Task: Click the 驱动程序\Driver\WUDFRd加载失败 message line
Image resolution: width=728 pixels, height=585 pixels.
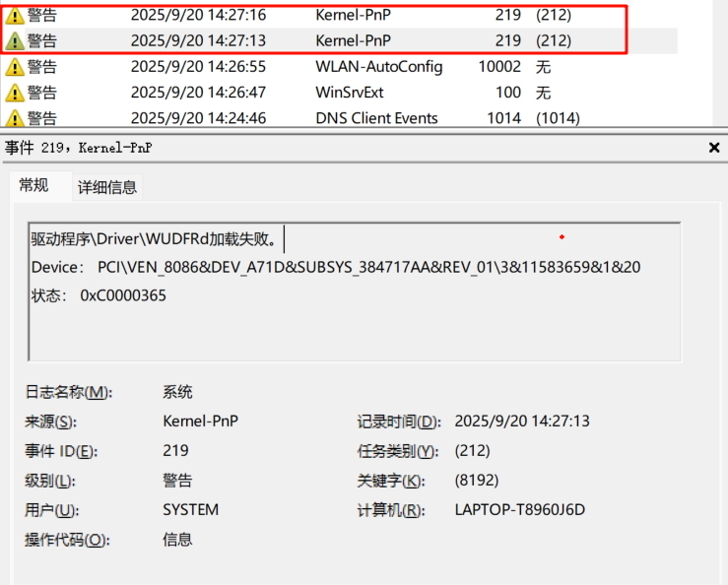Action: pyautogui.click(x=155, y=239)
